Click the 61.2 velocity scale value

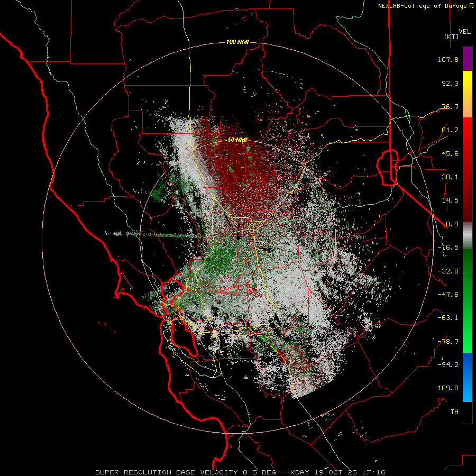point(450,130)
